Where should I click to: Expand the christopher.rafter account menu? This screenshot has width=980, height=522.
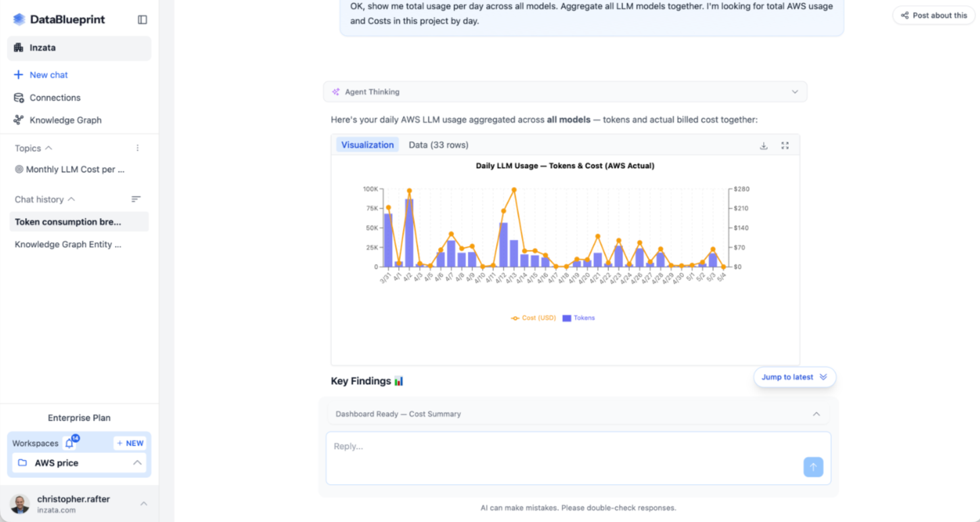pos(144,504)
